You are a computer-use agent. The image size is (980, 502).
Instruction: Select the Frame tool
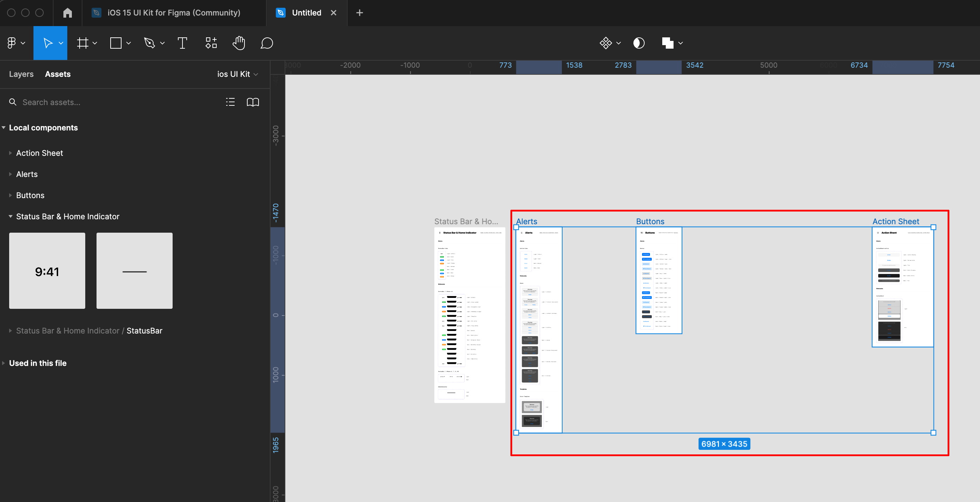(x=82, y=43)
